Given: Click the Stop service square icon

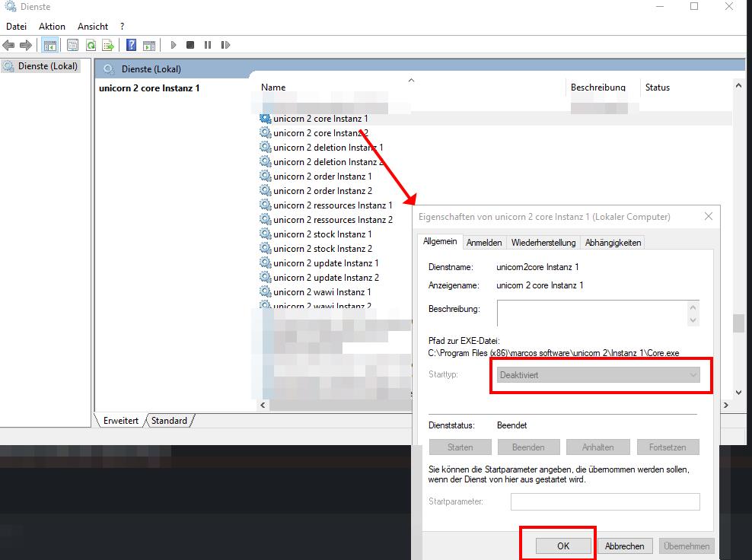Looking at the screenshot, I should coord(190,45).
